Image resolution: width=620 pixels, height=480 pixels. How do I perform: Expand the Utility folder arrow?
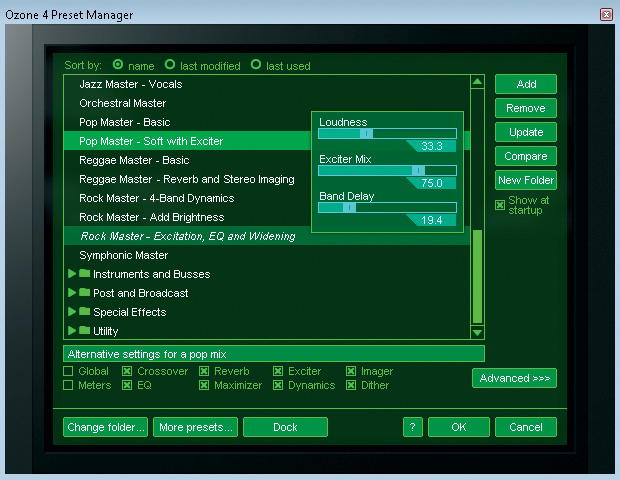pyautogui.click(x=72, y=331)
